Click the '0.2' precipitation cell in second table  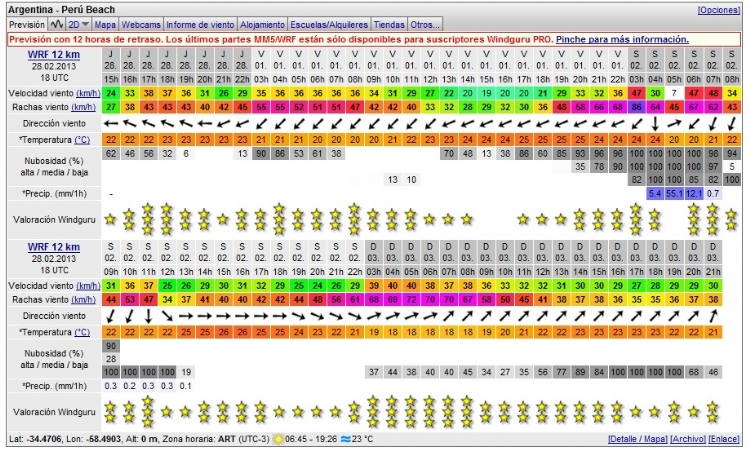[130, 385]
